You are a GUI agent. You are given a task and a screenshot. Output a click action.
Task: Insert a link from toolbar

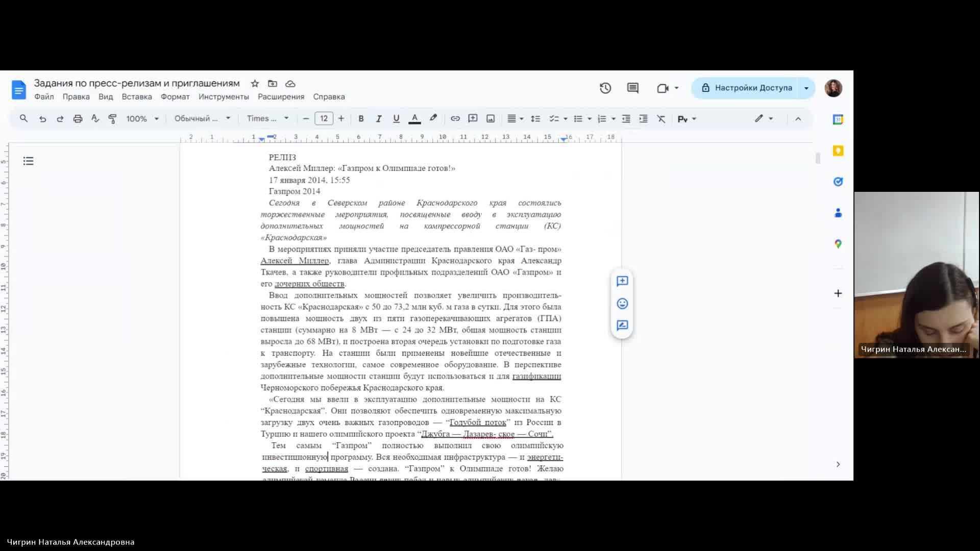[455, 119]
